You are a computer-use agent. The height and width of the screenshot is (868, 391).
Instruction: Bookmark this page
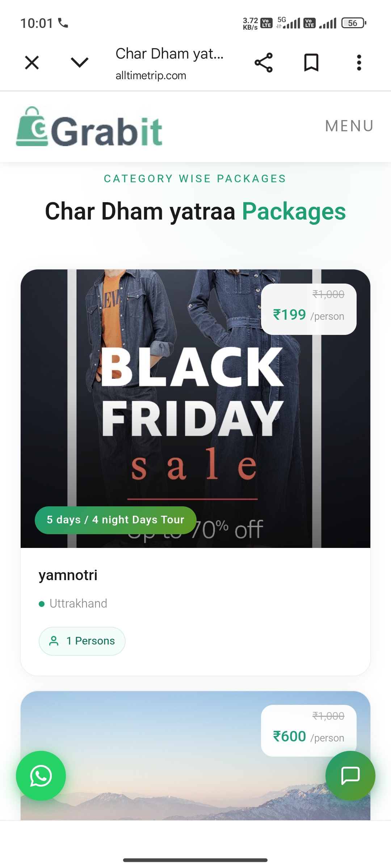click(311, 63)
